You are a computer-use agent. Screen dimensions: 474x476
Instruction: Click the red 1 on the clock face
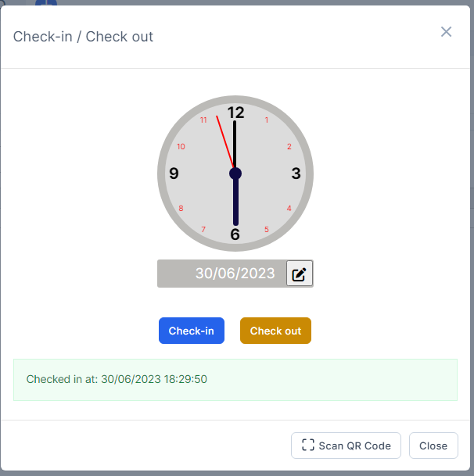[x=267, y=120]
